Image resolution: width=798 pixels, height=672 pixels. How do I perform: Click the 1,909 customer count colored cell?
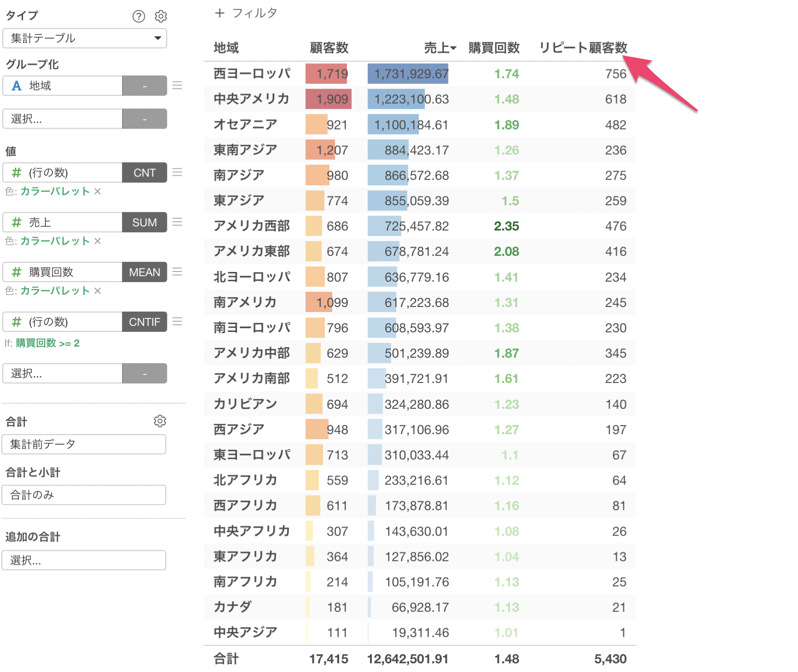329,99
